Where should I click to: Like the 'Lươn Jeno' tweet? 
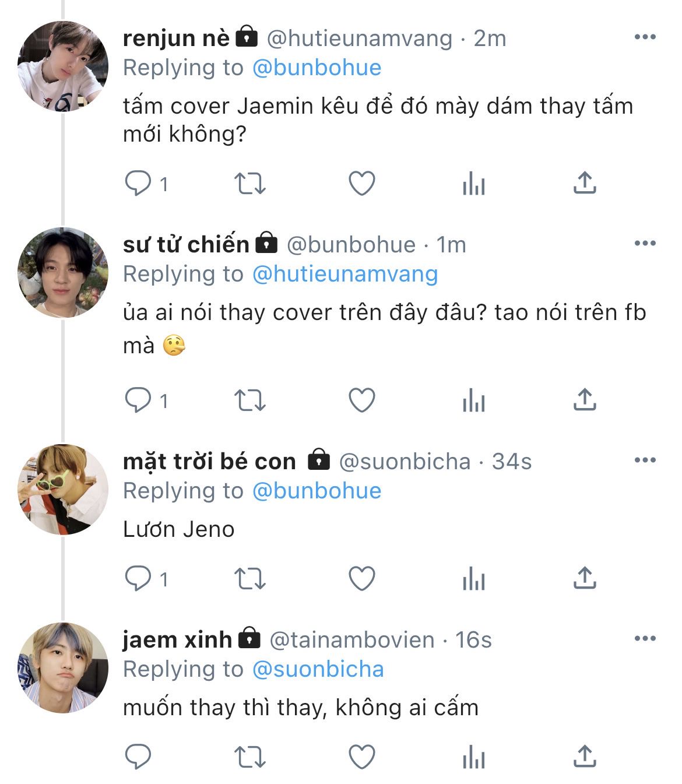361,579
